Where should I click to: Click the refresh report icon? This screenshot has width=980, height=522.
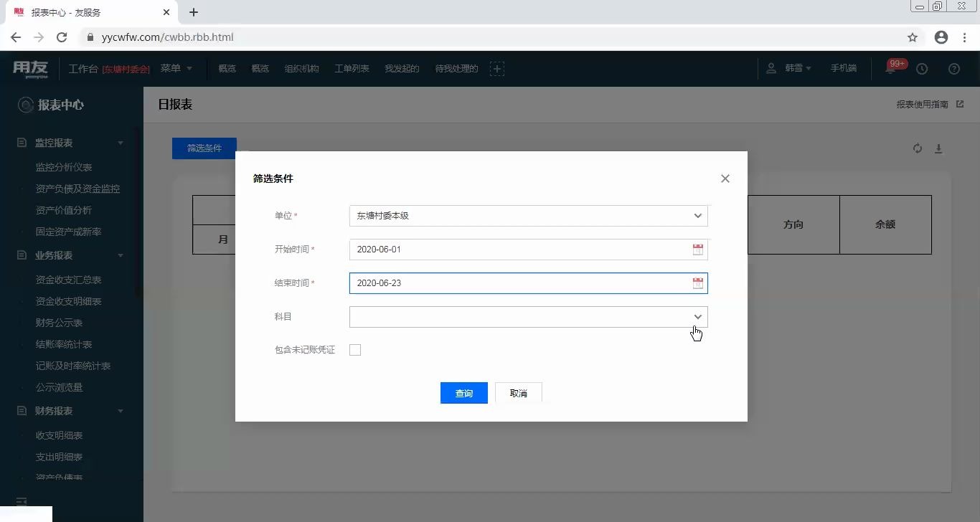(917, 148)
